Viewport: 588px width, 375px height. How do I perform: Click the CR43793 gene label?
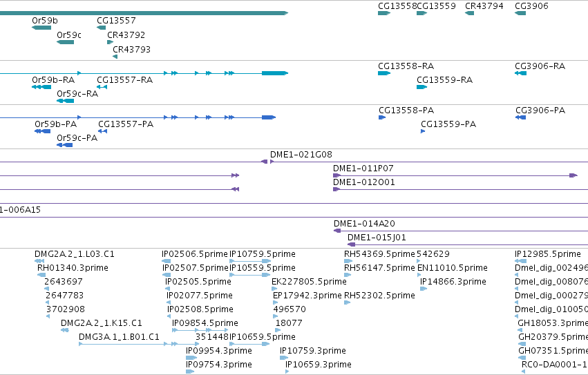[x=131, y=50]
